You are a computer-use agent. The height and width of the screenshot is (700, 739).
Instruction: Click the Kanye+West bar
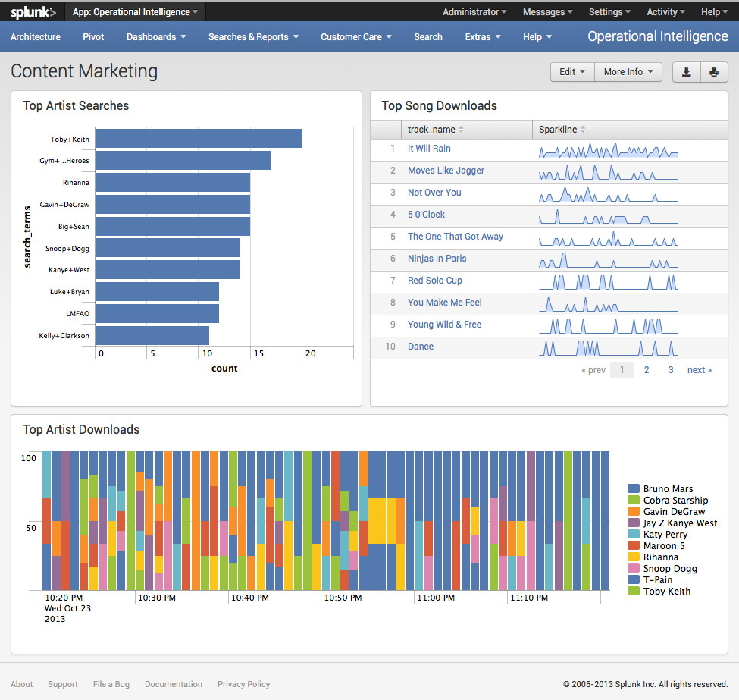(168, 270)
